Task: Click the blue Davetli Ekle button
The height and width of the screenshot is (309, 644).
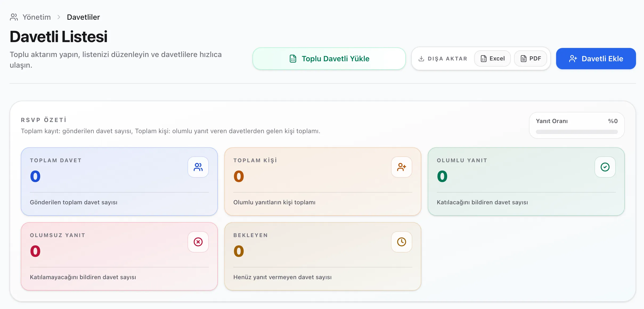Action: pos(596,59)
